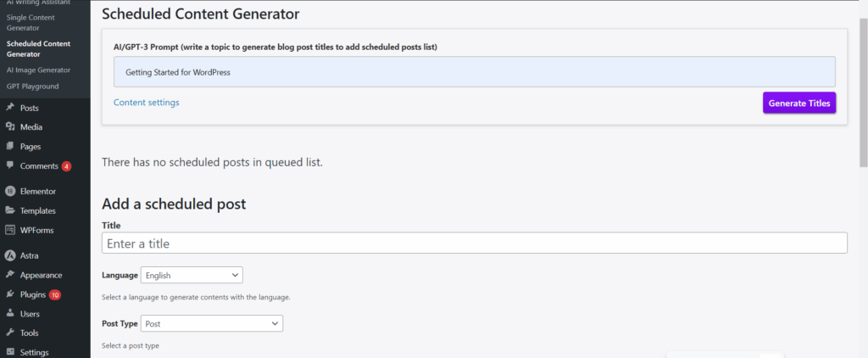
Task: Open the Tools wrench icon
Action: point(10,333)
